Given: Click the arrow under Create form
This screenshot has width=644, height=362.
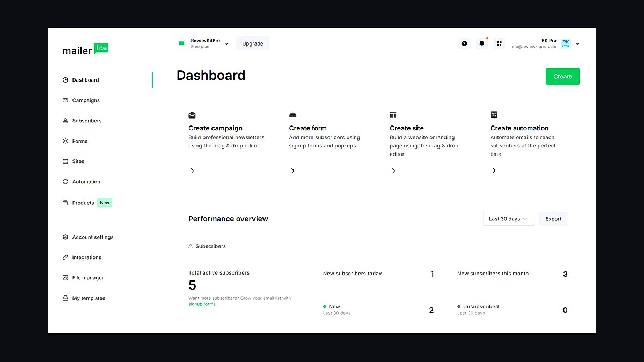Looking at the screenshot, I should (292, 171).
